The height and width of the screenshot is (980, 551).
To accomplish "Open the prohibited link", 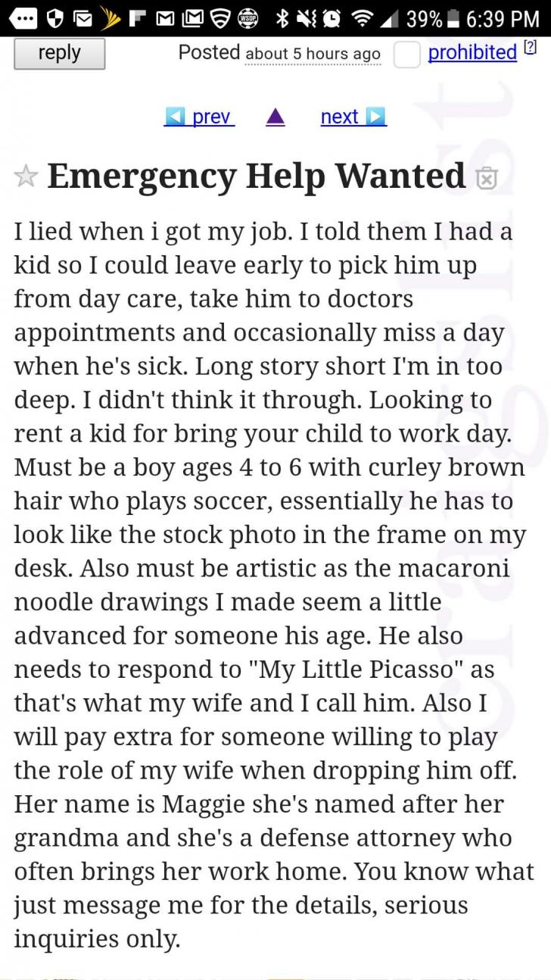I will pos(472,52).
